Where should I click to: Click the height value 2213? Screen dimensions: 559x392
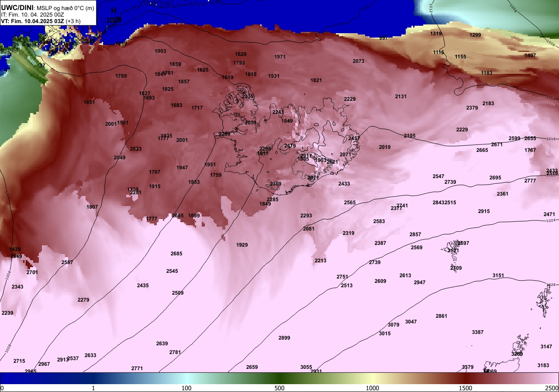tap(321, 261)
